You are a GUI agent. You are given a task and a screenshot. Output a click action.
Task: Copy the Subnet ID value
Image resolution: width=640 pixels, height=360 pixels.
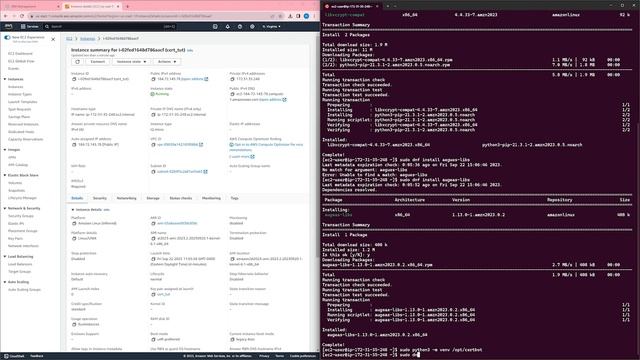coord(153,172)
